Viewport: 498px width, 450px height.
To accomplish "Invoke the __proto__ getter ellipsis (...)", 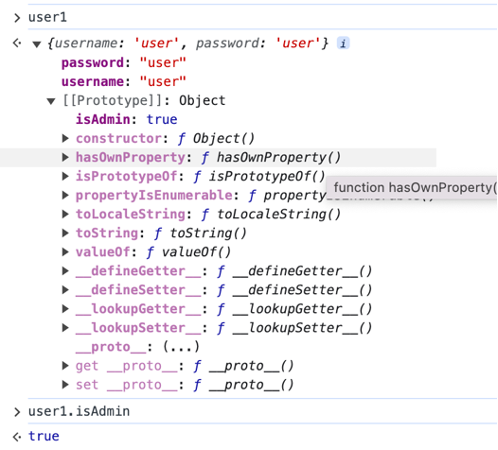I will [181, 347].
